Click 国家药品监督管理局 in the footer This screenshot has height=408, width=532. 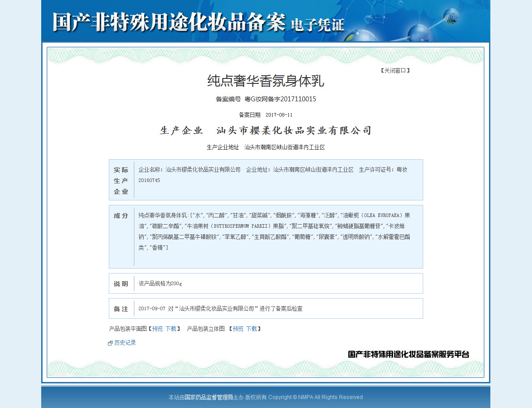point(209,397)
